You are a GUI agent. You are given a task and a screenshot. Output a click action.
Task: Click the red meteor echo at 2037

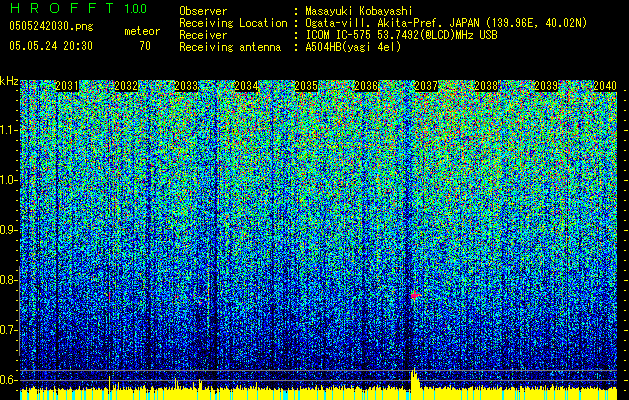point(415,296)
